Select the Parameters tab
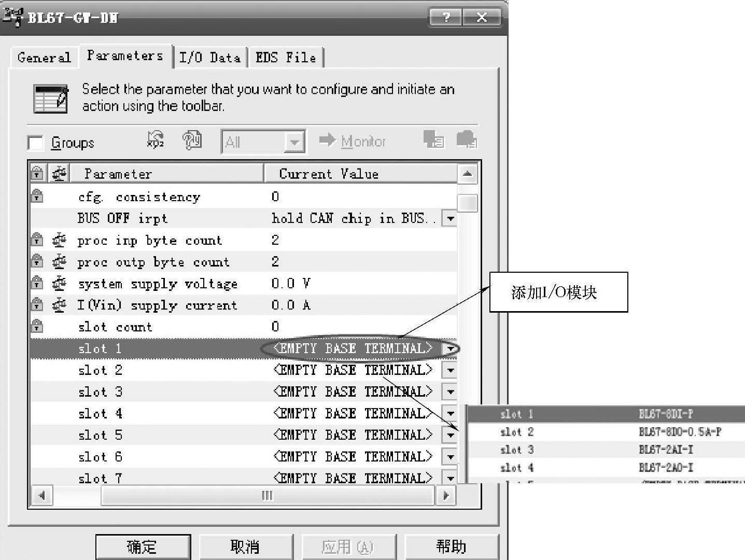The height and width of the screenshot is (560, 745). point(125,55)
